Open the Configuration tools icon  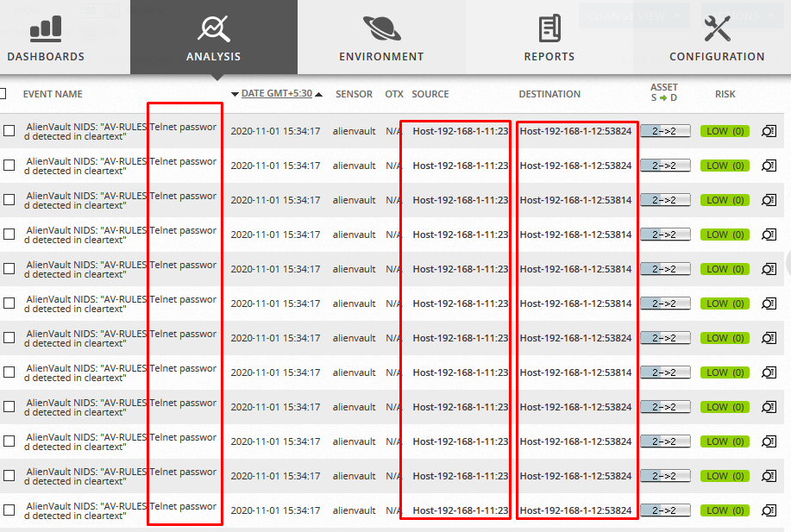[x=717, y=28]
